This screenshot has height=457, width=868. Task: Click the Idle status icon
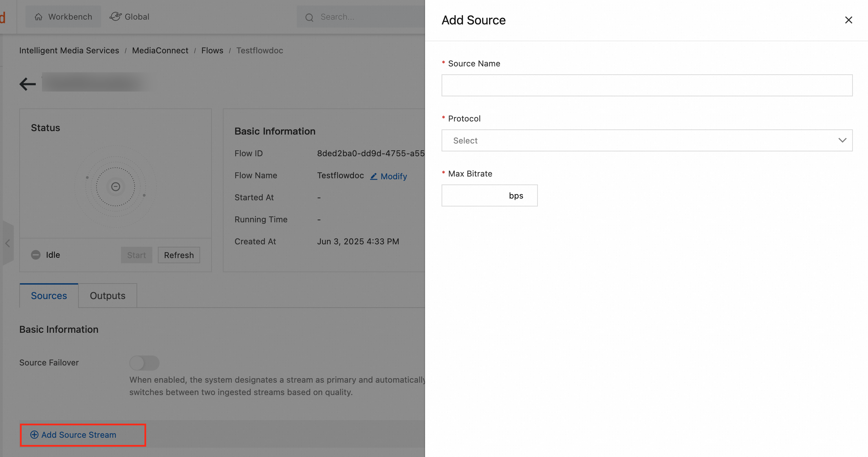[36, 255]
